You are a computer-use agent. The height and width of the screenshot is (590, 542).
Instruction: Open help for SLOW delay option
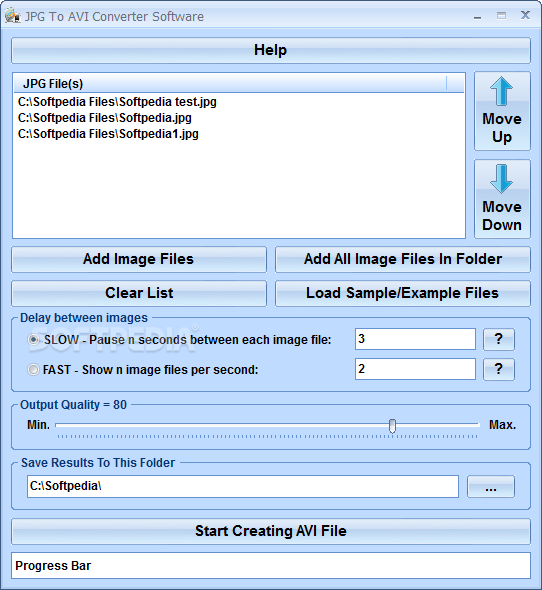pos(499,339)
